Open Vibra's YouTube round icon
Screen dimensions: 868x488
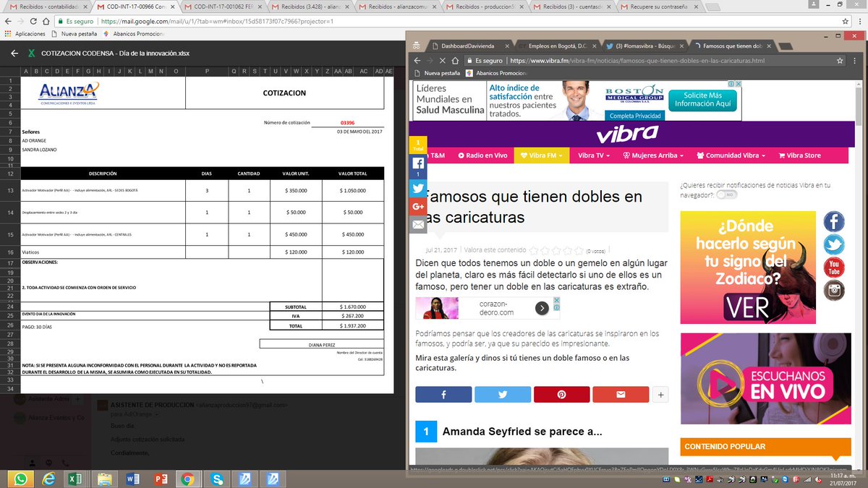[834, 267]
